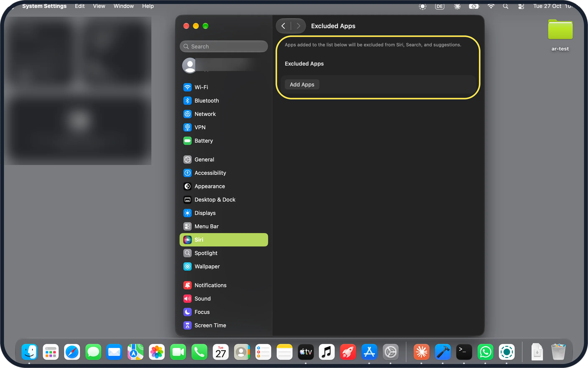Open Bluetooth settings pane
The image size is (588, 368).
coord(224,100)
